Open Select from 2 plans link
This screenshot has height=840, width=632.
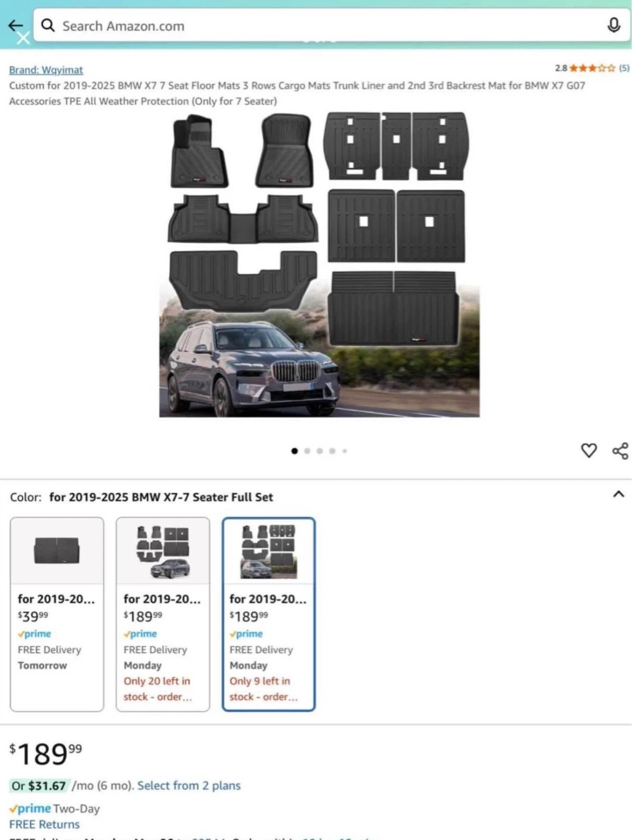tap(188, 786)
